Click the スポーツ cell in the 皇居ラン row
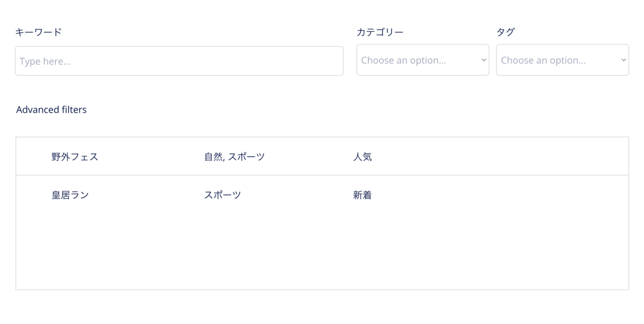The width and height of the screenshot is (644, 324). click(x=222, y=195)
